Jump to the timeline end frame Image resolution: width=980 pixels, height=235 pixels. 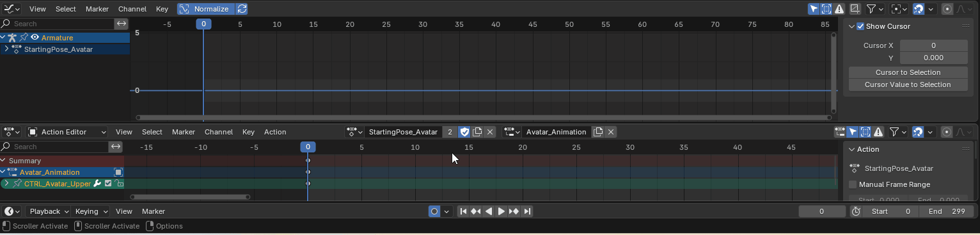[x=527, y=211]
